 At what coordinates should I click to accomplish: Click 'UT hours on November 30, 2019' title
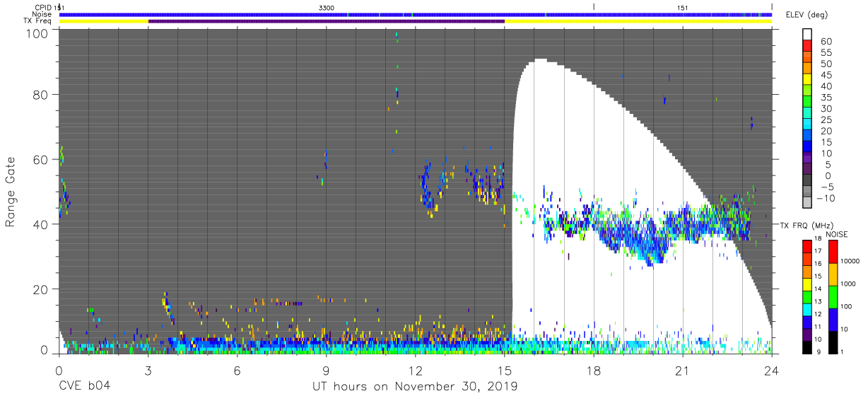(415, 386)
